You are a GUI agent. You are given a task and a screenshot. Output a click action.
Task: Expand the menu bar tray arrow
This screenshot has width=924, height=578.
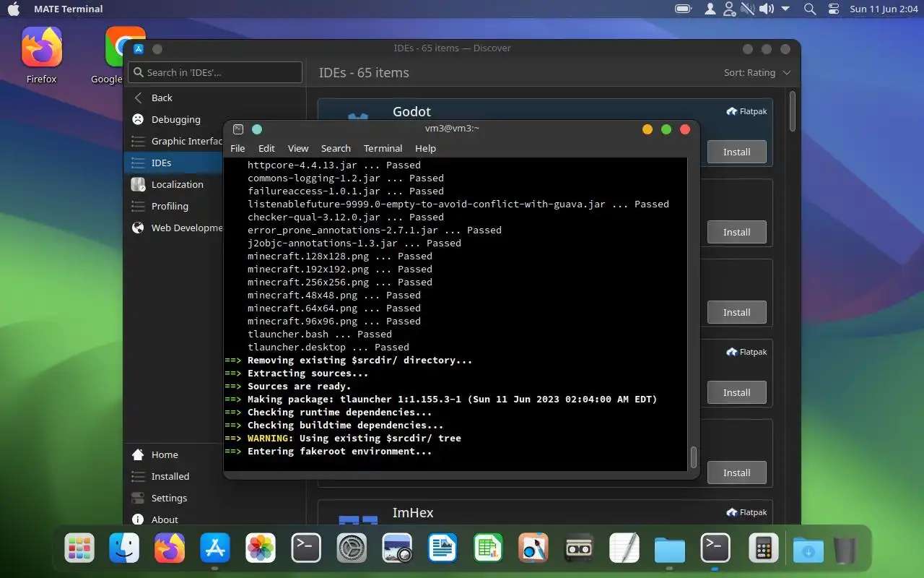(x=785, y=9)
